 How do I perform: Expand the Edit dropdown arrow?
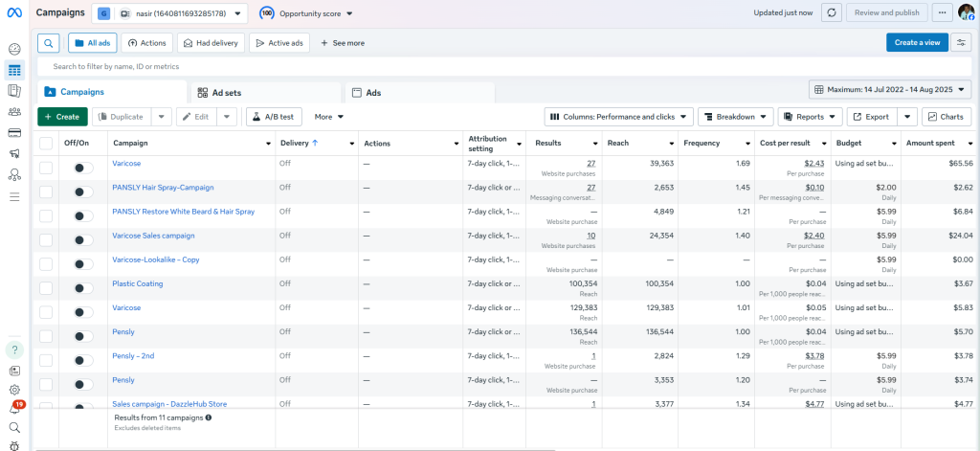point(227,117)
